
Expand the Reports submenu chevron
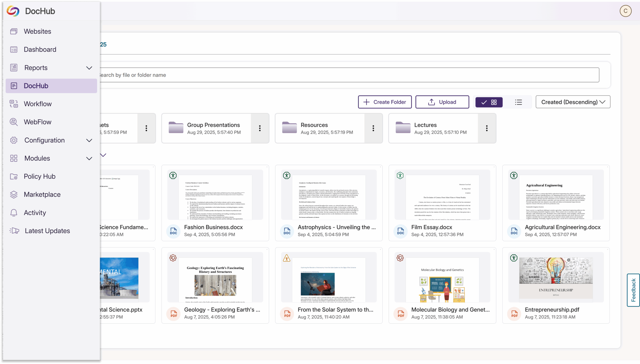(x=89, y=68)
